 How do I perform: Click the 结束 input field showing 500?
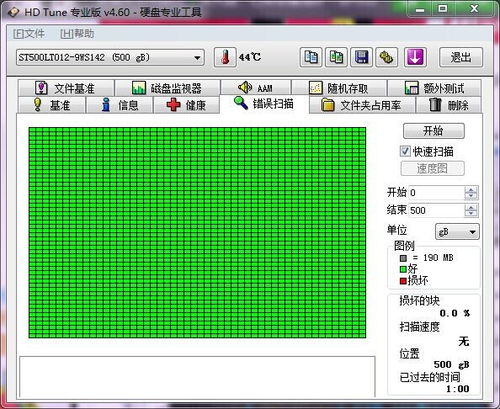coord(436,210)
